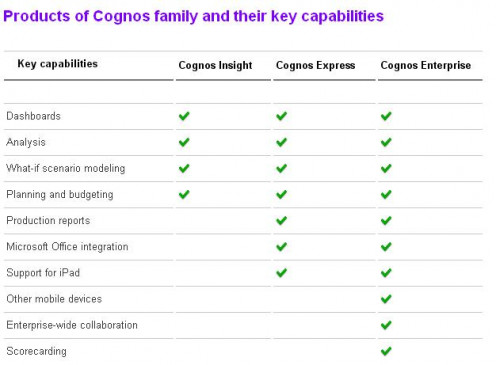Click the What-if scenario modeling label

(x=66, y=168)
